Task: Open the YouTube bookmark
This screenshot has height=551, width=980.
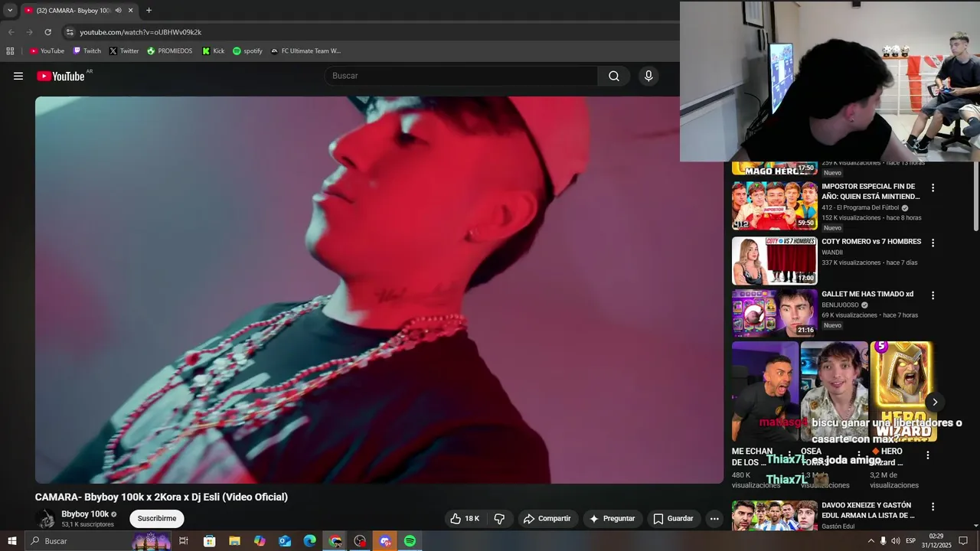Action: pyautogui.click(x=47, y=51)
